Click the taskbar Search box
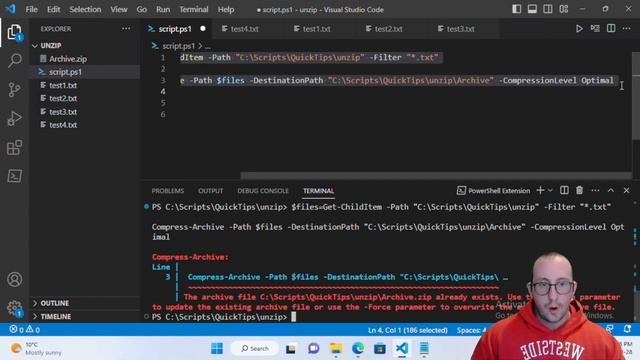The image size is (640, 360). 255,348
